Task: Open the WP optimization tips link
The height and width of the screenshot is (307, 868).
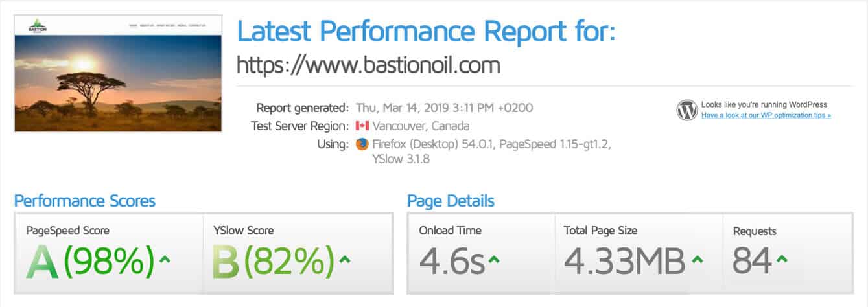Action: 766,115
